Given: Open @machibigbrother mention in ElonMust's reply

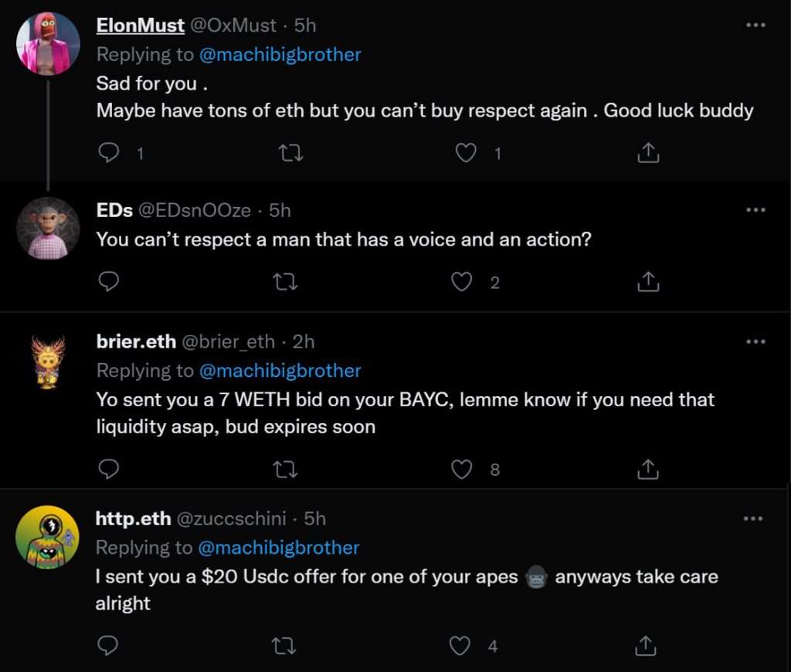Looking at the screenshot, I should (280, 55).
